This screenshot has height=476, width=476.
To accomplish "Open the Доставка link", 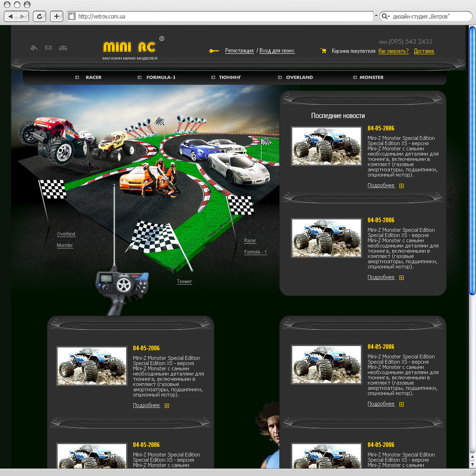I will point(424,51).
